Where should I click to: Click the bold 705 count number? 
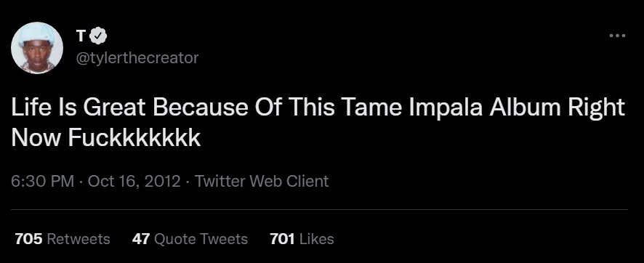tap(29, 239)
